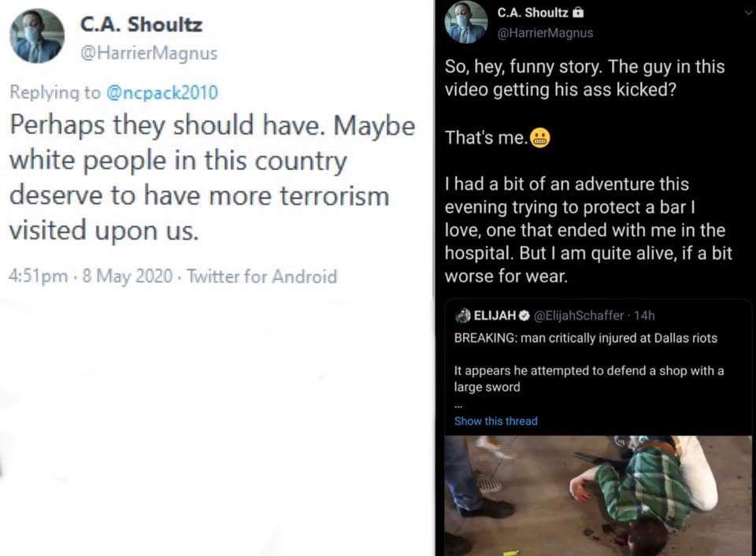Click the lock icon beside C.A. Shoultz
Image resolution: width=756 pixels, height=556 pixels.
tap(578, 13)
